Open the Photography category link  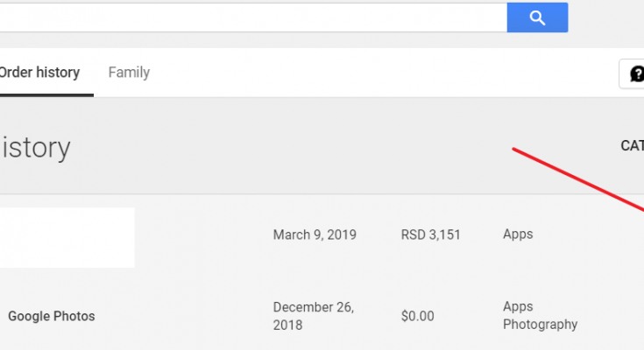(540, 324)
